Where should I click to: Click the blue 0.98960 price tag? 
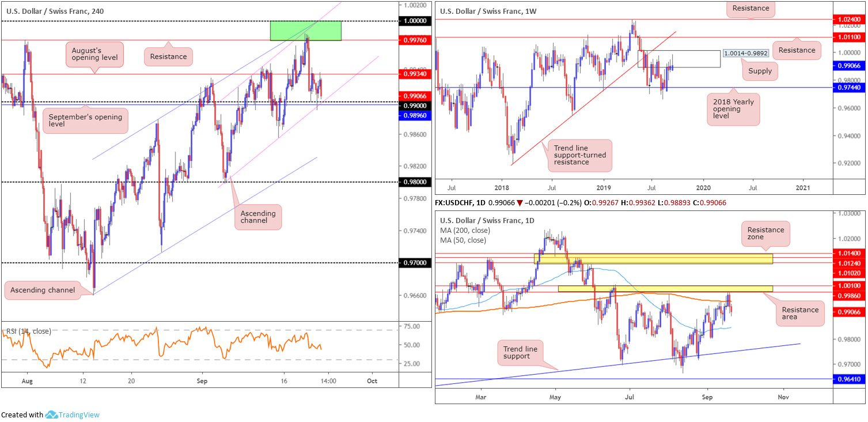[416, 115]
